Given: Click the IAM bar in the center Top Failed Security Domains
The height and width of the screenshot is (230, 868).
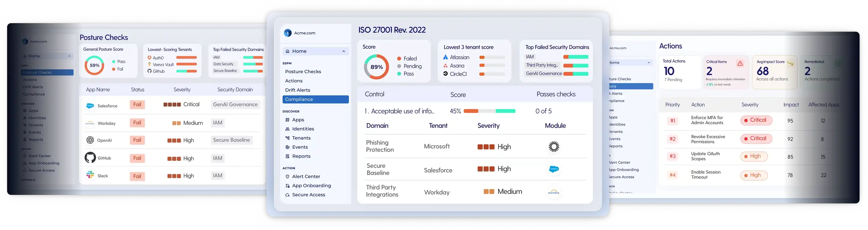Looking at the screenshot, I should click(x=575, y=57).
